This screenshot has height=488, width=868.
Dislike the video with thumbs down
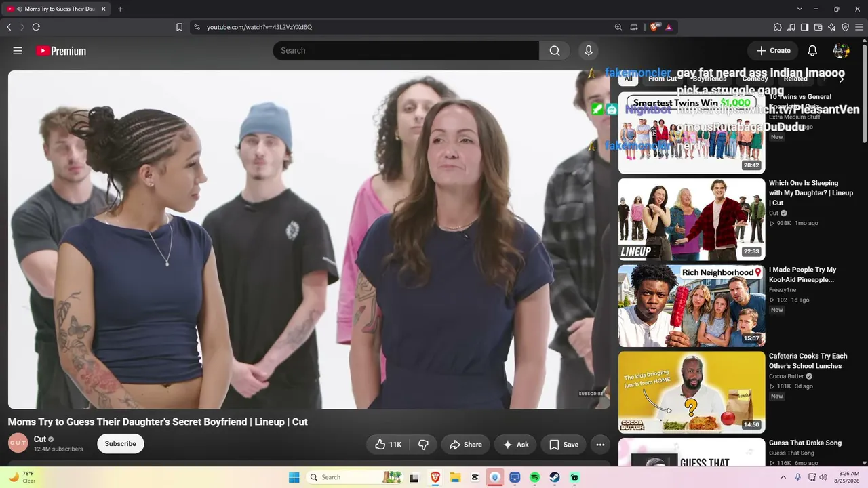tap(423, 445)
